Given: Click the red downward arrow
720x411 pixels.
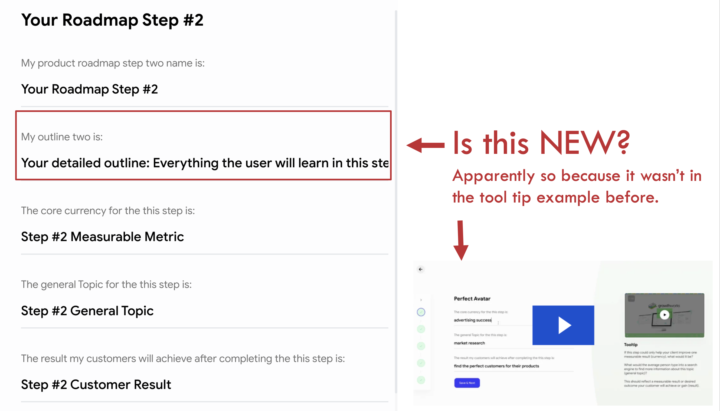Looking at the screenshot, I should click(x=462, y=238).
